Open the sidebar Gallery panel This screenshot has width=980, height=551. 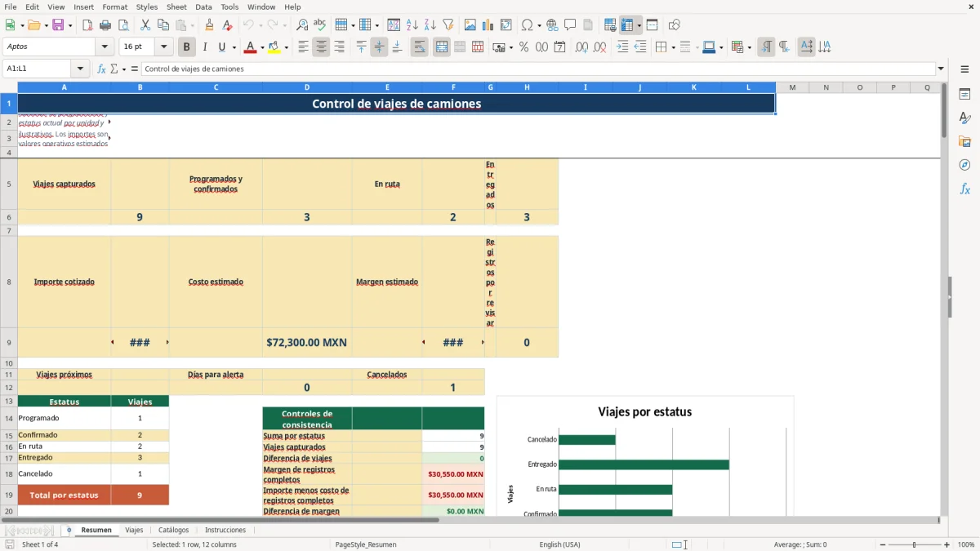click(964, 142)
